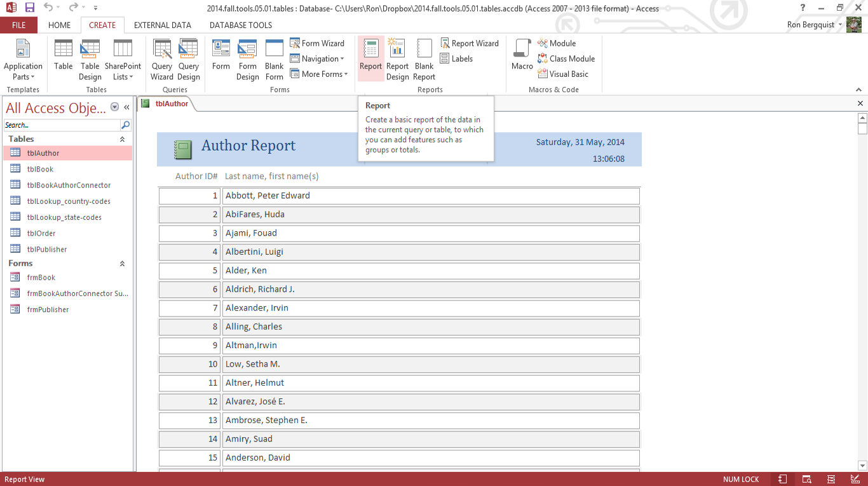Create a Blank Form
868x486 pixels.
coord(275,60)
